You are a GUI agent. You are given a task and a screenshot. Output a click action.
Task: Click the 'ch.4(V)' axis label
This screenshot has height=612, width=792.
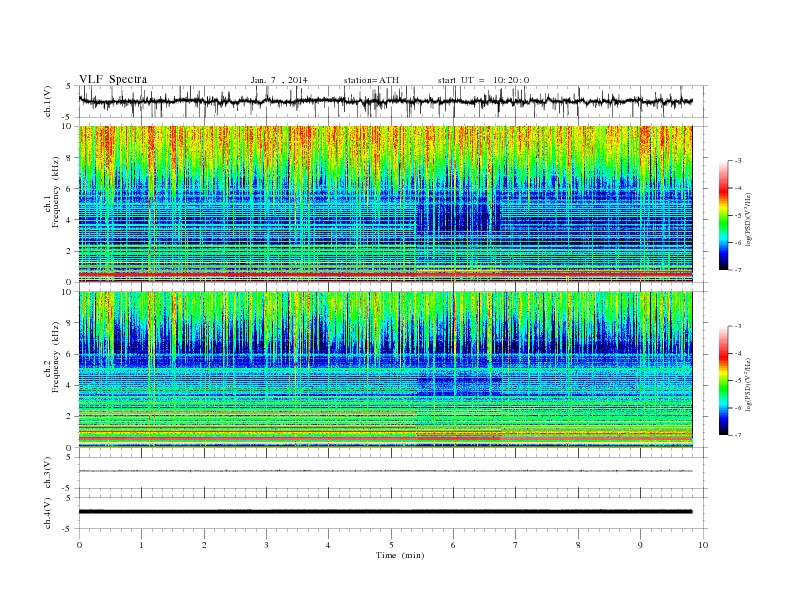[48, 513]
